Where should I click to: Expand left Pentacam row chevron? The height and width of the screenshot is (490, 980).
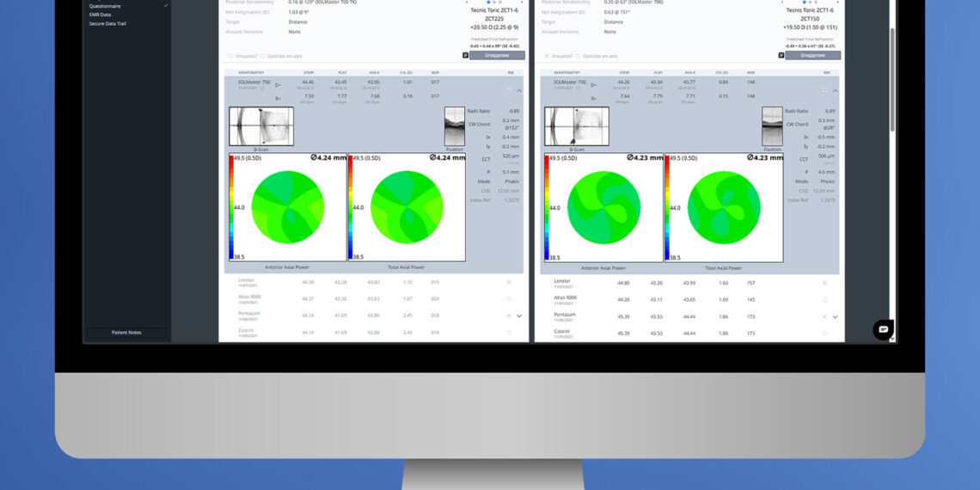click(518, 316)
